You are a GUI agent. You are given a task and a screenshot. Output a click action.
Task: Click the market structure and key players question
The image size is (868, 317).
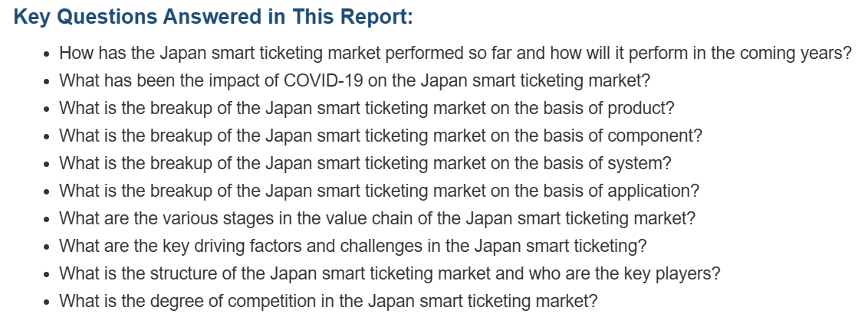(390, 273)
